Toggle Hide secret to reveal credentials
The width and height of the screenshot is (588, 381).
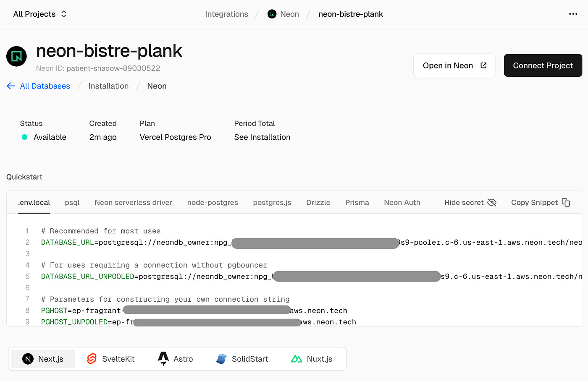pyautogui.click(x=470, y=202)
